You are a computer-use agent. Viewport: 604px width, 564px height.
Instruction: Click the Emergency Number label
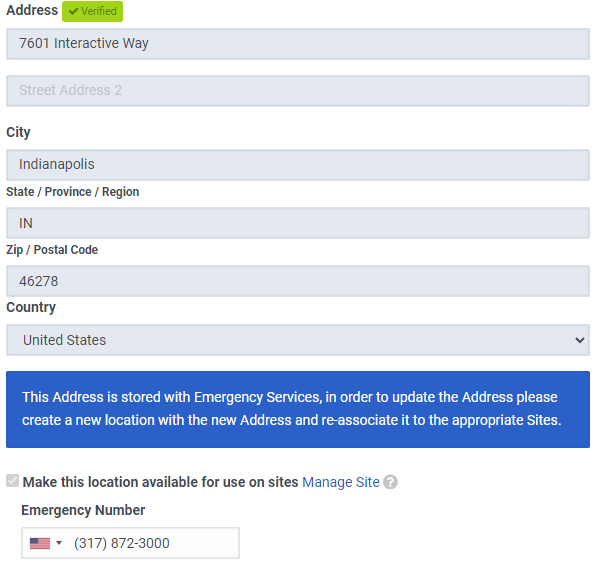click(x=83, y=510)
